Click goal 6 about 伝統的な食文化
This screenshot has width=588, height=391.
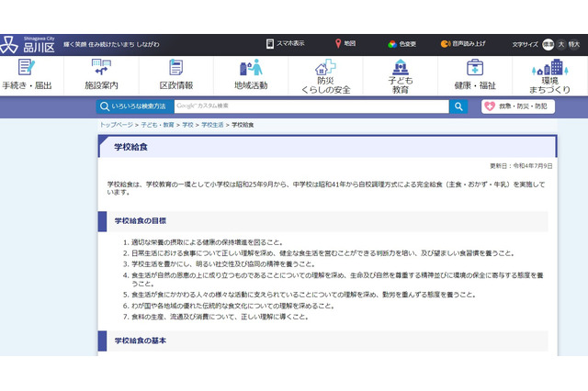[x=232, y=306]
